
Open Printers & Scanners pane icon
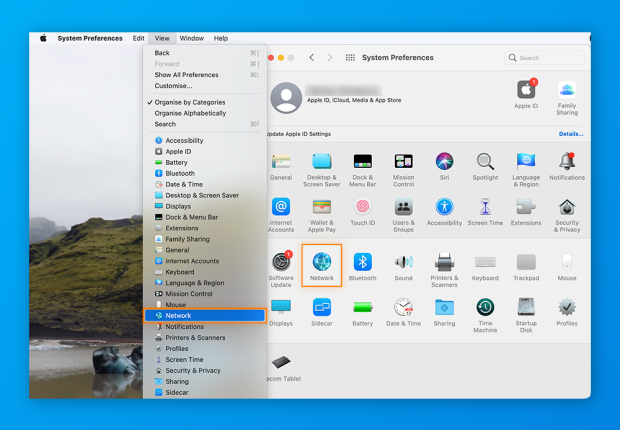tap(444, 262)
